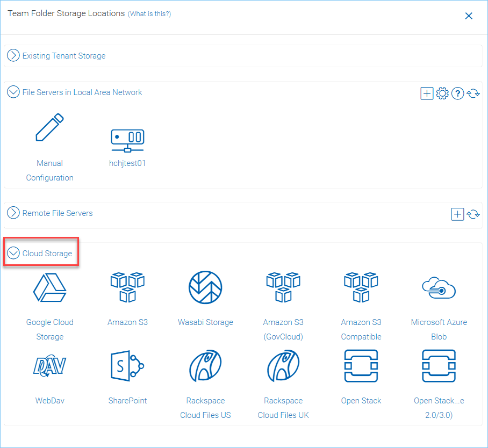Pick Wasabi Storage provider
Viewport: 488px width, 448px height.
pos(205,287)
